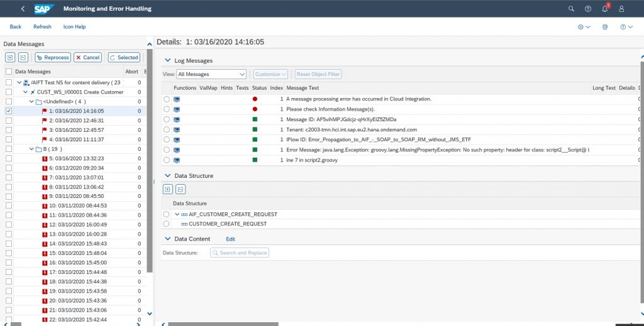Image resolution: width=644 pixels, height=326 pixels.
Task: Collapse the Data Content section
Action: [x=167, y=239]
